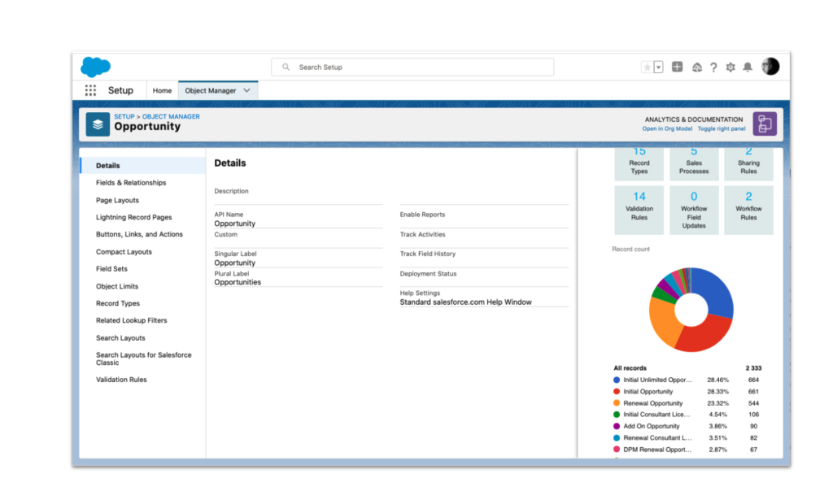Switch to the Home tab
Viewport: 833px width, 504px height.
162,91
